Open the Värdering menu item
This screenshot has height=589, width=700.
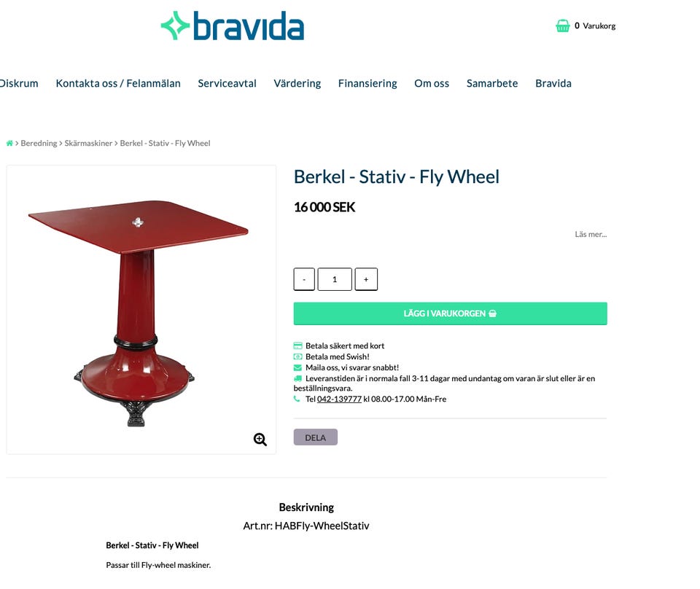click(297, 83)
